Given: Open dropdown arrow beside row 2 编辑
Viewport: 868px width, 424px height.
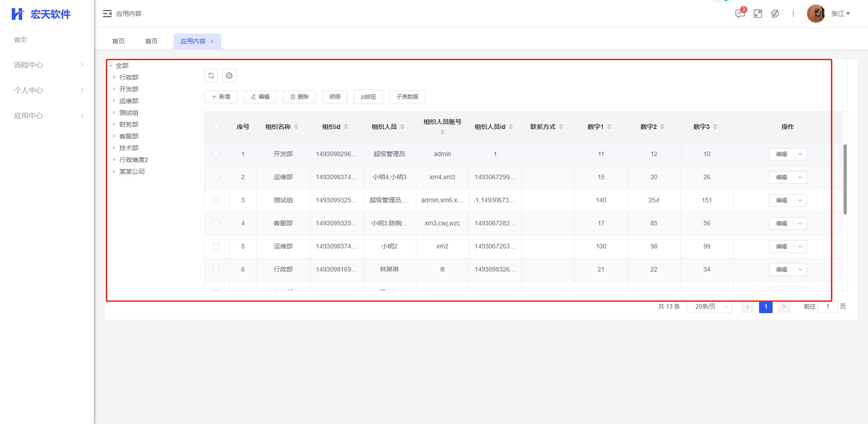Looking at the screenshot, I should click(x=800, y=177).
